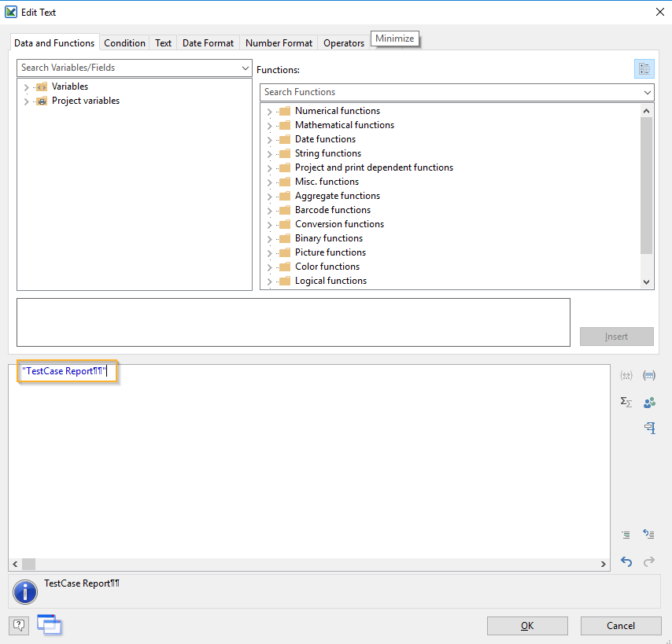
Task: Switch to the Condition tab
Action: tap(124, 42)
